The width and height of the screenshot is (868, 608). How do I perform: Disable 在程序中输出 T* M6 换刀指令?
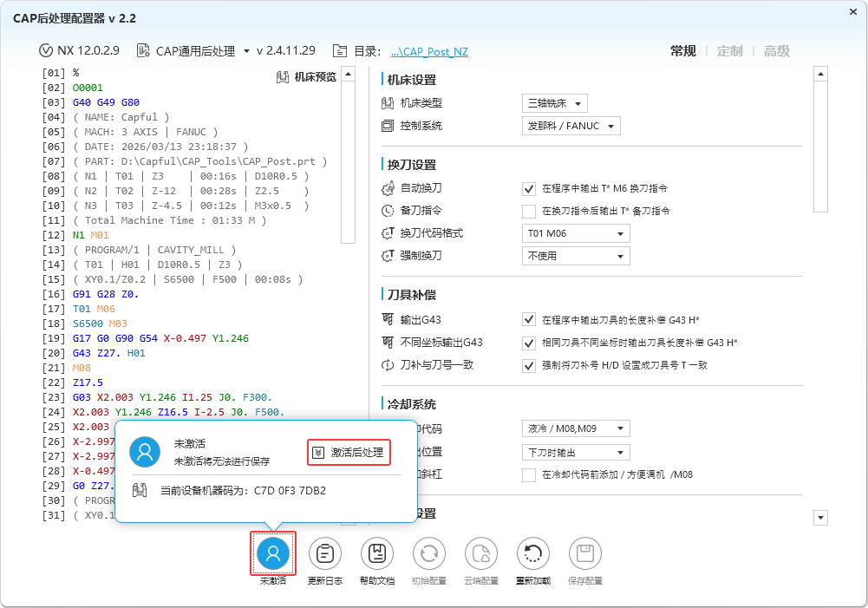(529, 188)
